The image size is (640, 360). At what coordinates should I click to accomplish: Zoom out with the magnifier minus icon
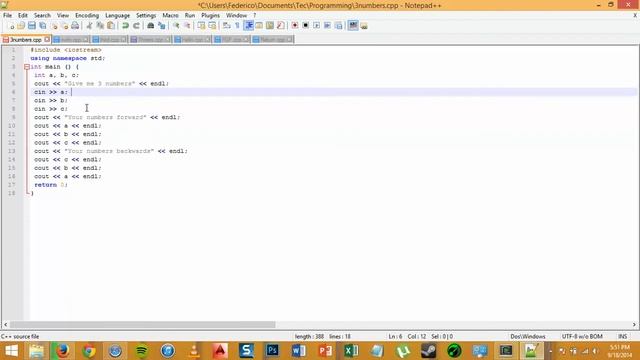click(x=187, y=26)
